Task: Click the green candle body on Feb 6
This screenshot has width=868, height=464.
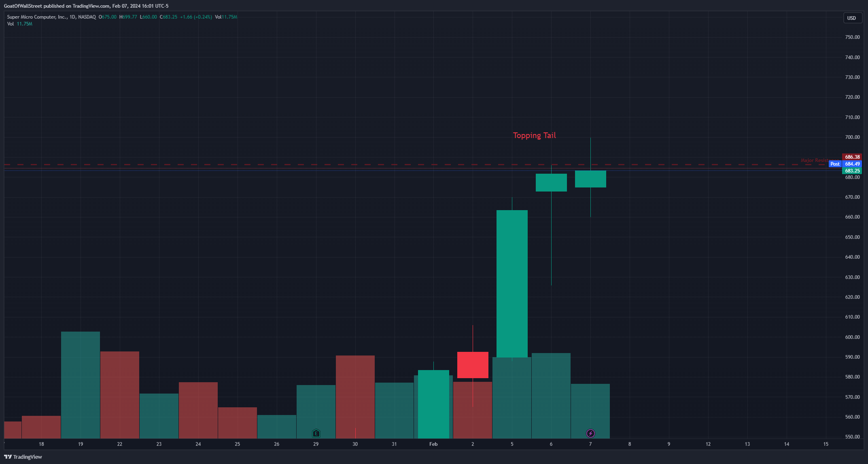Action: tap(551, 183)
